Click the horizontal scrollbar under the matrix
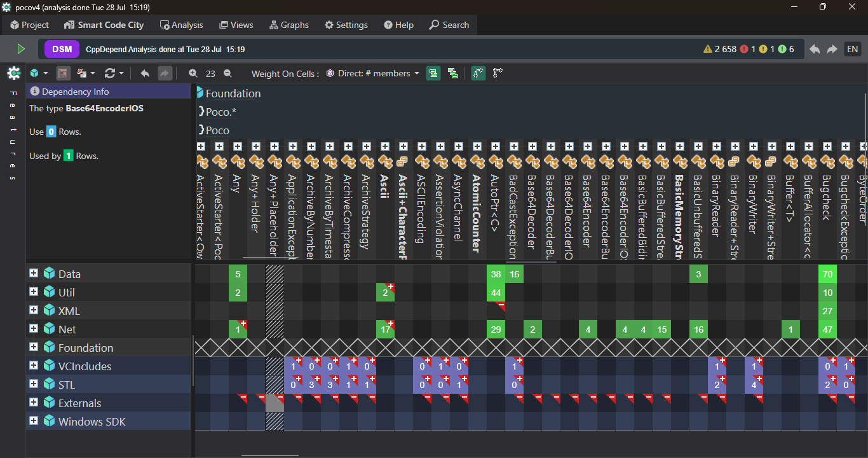This screenshot has height=458, width=868. click(x=270, y=455)
